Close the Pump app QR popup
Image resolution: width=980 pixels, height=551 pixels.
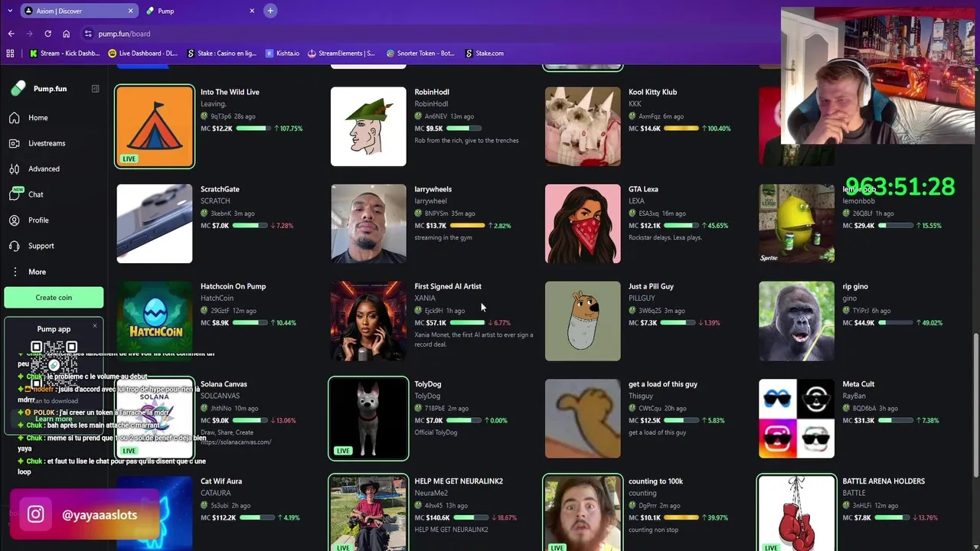[x=95, y=326]
